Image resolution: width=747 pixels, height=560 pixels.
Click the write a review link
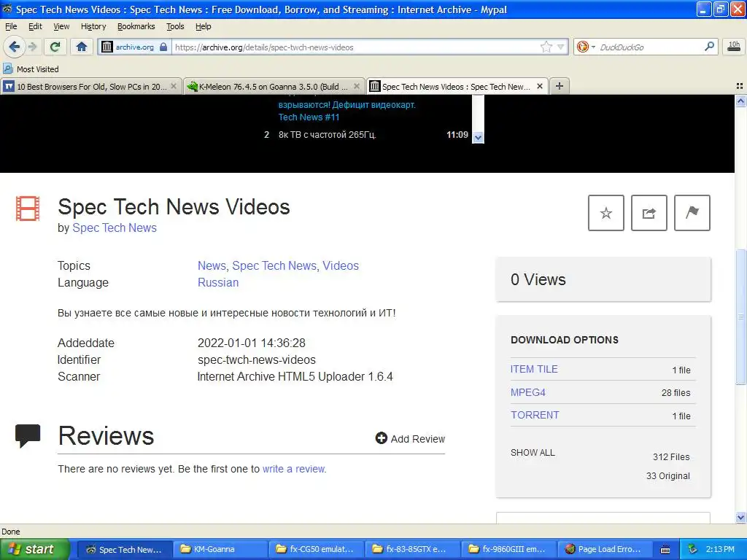[x=293, y=469]
